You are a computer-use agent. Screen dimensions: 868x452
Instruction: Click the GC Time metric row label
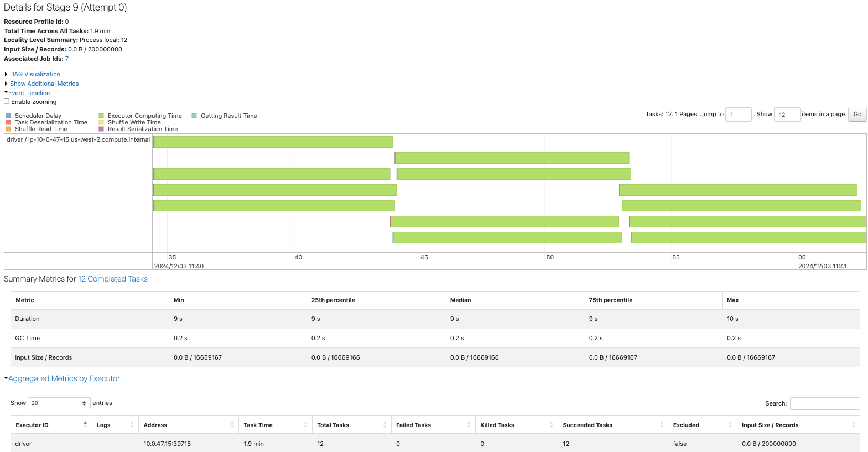[27, 338]
